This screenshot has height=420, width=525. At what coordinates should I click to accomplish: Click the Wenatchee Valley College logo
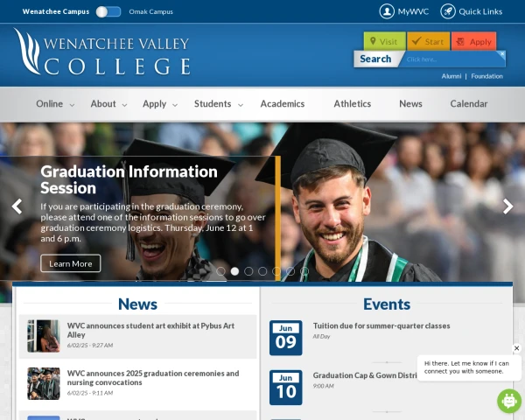(x=101, y=52)
